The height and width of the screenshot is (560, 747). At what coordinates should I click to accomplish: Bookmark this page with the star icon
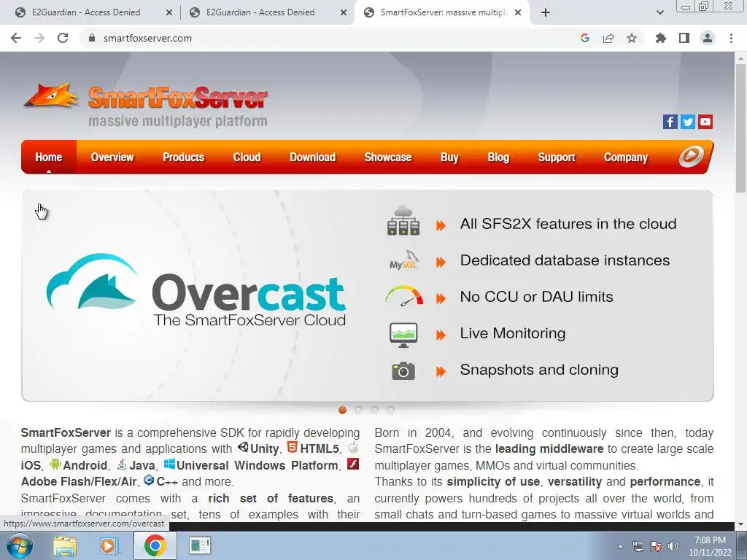click(632, 38)
